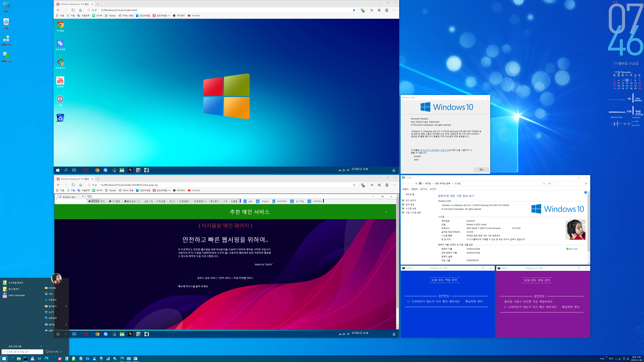Open new tab plus in bottom browser
This screenshot has width=644, height=362.
98,179
